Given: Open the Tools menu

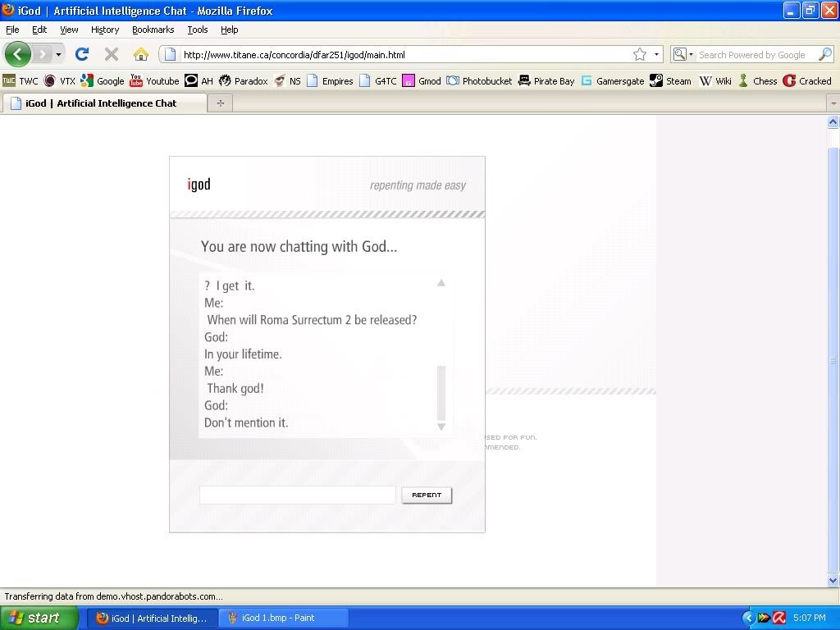Looking at the screenshot, I should tap(198, 30).
